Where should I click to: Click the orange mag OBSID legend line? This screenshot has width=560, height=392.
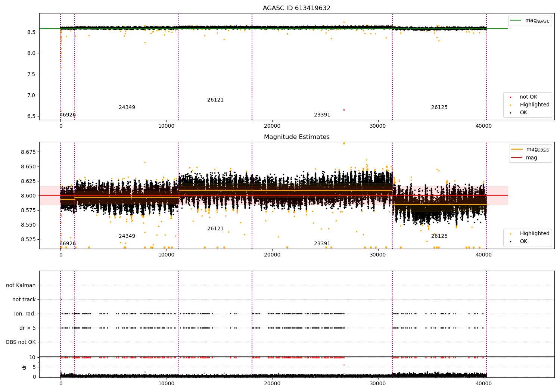click(517, 149)
